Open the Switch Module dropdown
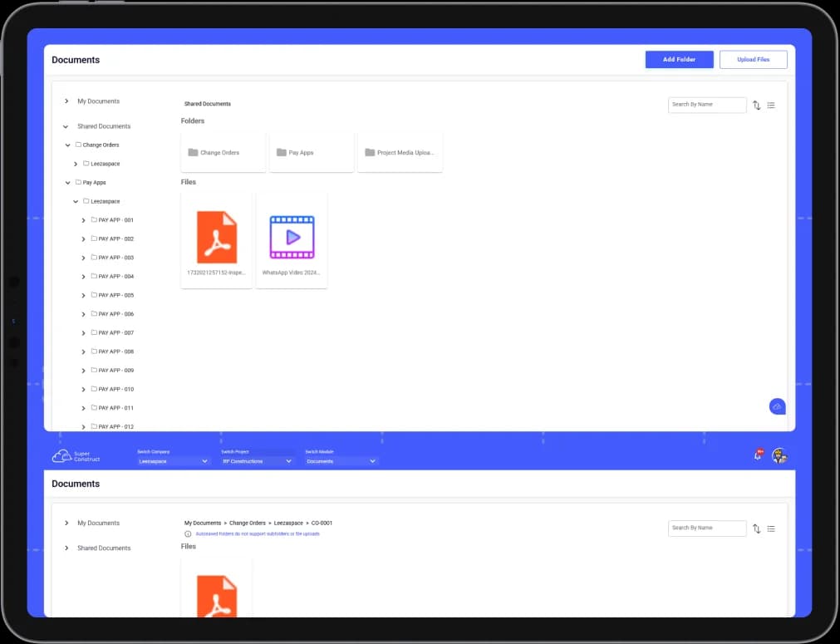840x644 pixels. pos(341,460)
